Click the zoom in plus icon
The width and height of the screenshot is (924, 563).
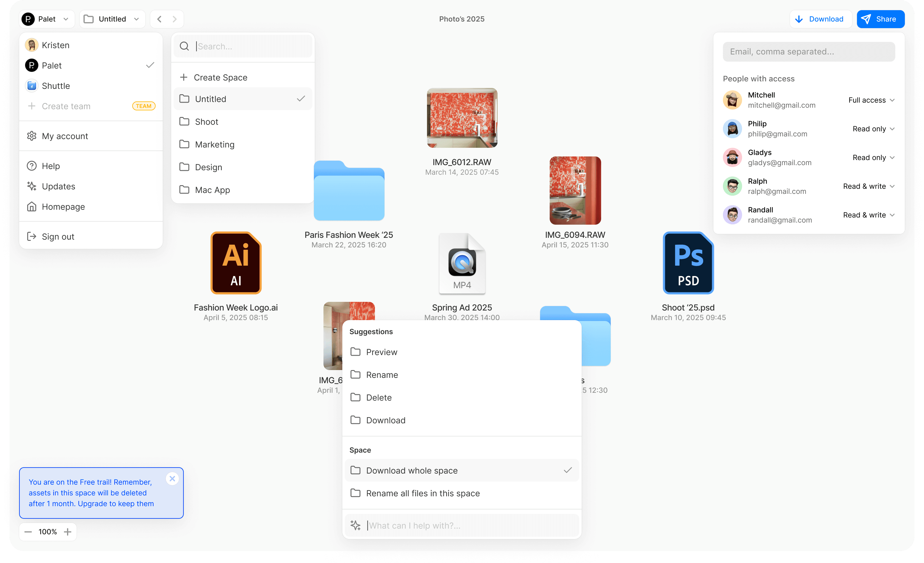point(68,532)
